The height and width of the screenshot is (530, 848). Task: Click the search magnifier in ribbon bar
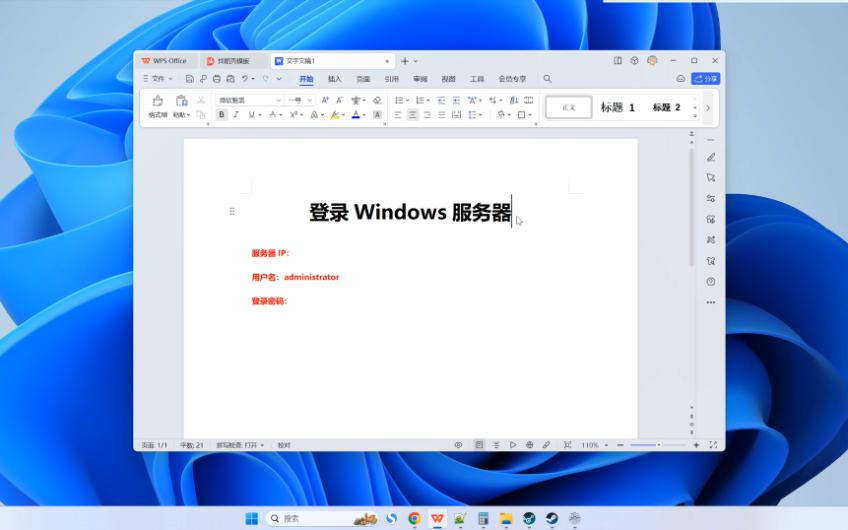(547, 79)
